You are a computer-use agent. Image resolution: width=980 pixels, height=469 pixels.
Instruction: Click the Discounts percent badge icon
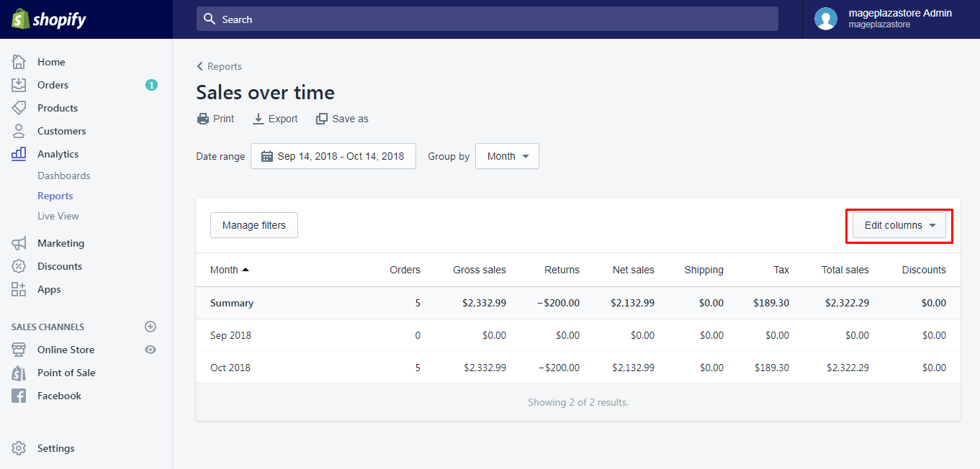tap(19, 266)
